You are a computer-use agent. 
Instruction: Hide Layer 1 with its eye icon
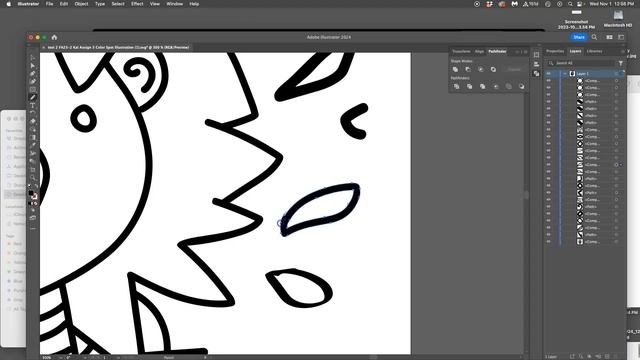tap(549, 73)
